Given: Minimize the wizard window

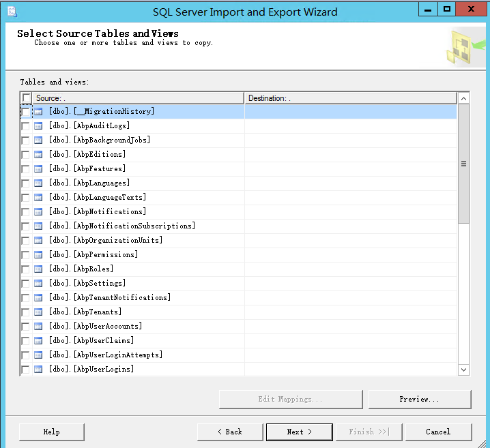Looking at the screenshot, I should 428,10.
